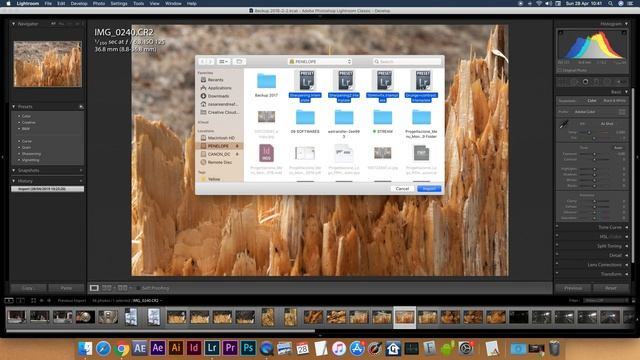Viewport: 640px width, 360px height.
Task: Open the PENELOPE location dropdown
Action: pyautogui.click(x=320, y=62)
